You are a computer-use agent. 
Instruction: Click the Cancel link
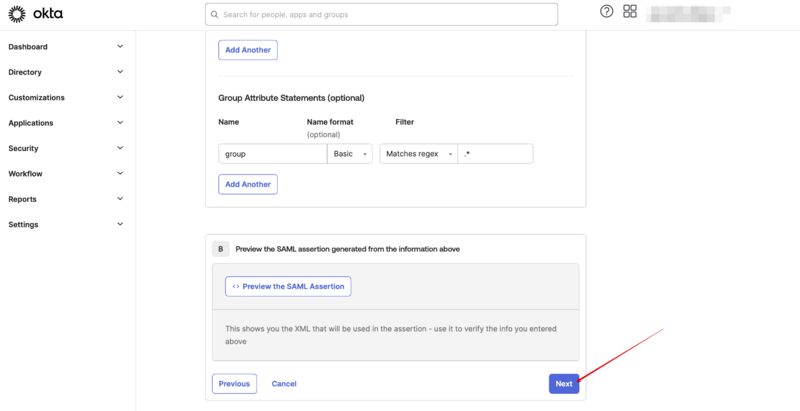[x=284, y=383]
